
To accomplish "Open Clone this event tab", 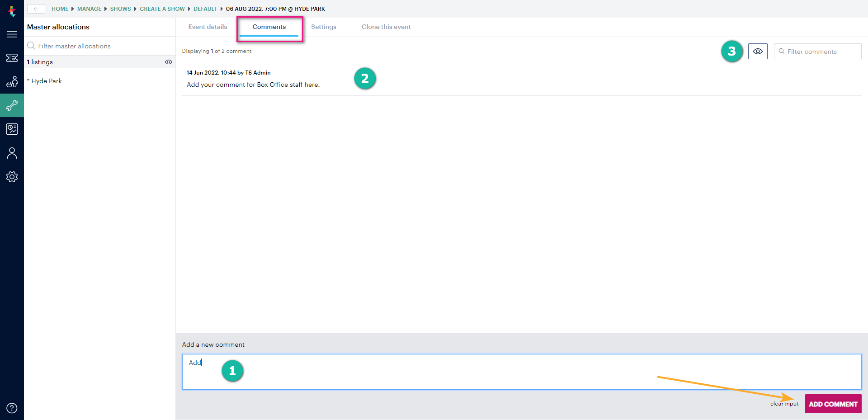I will 386,27.
